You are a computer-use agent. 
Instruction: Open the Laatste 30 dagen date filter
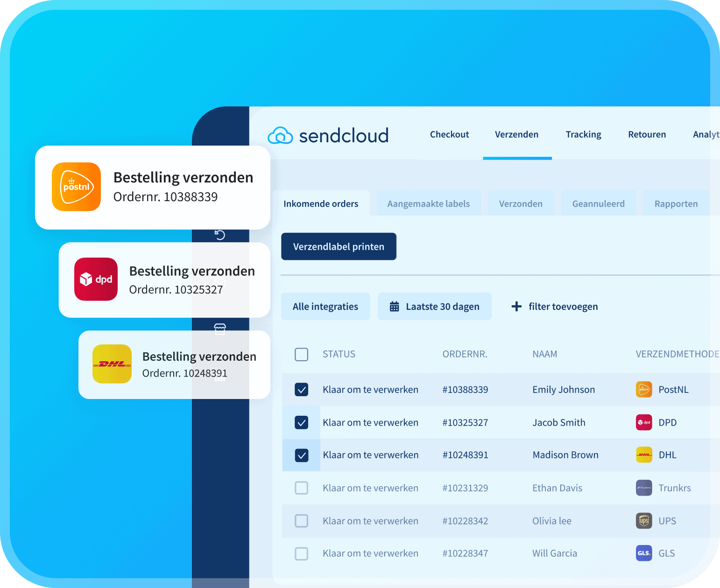tap(435, 306)
